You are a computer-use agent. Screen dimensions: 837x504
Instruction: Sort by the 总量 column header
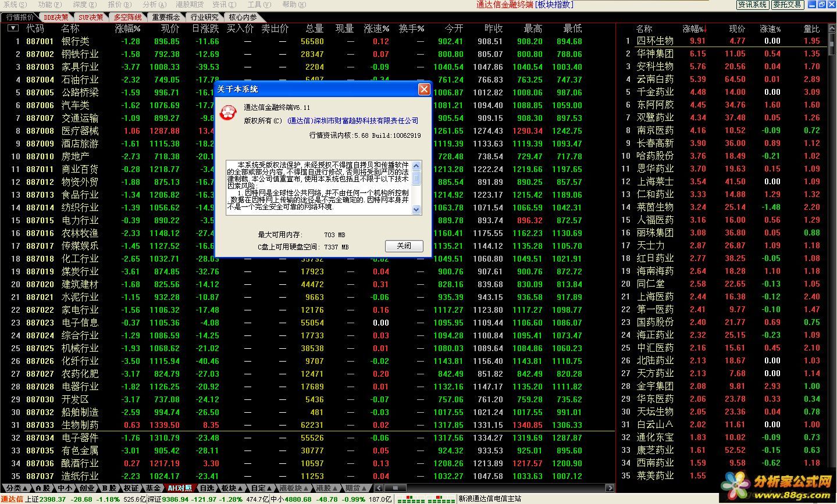314,28
